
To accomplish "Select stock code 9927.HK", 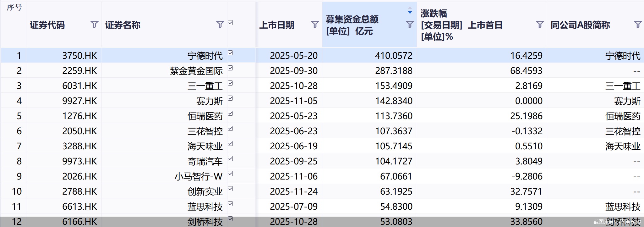I will [79, 101].
